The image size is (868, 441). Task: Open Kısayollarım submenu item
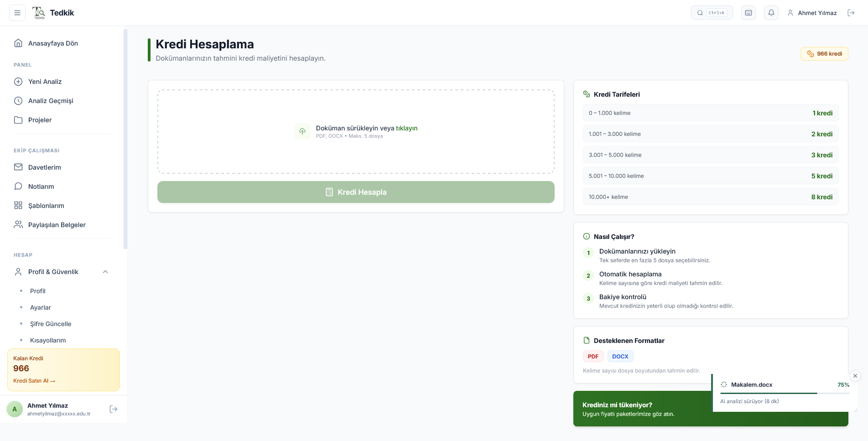coord(48,340)
